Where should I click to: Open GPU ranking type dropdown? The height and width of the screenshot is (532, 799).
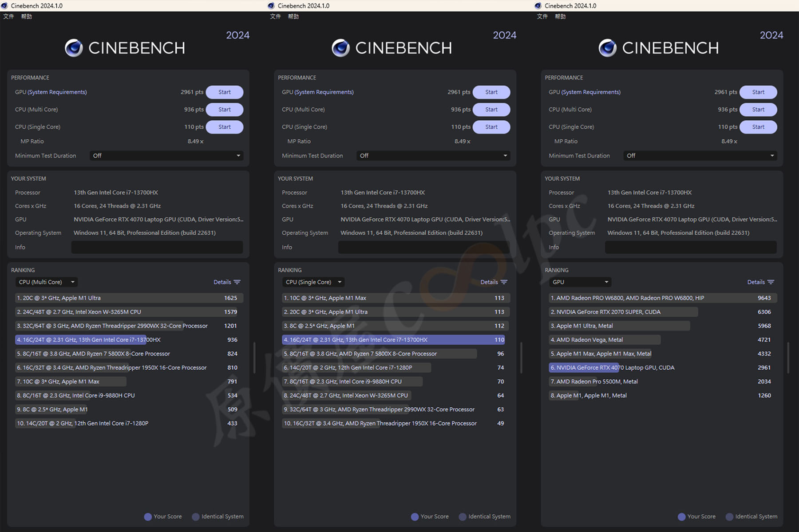(580, 282)
